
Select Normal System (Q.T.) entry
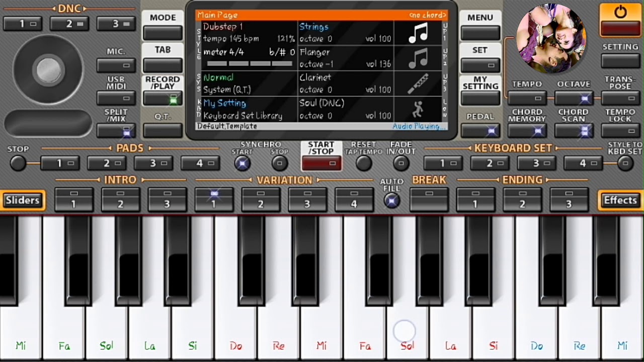pyautogui.click(x=249, y=84)
